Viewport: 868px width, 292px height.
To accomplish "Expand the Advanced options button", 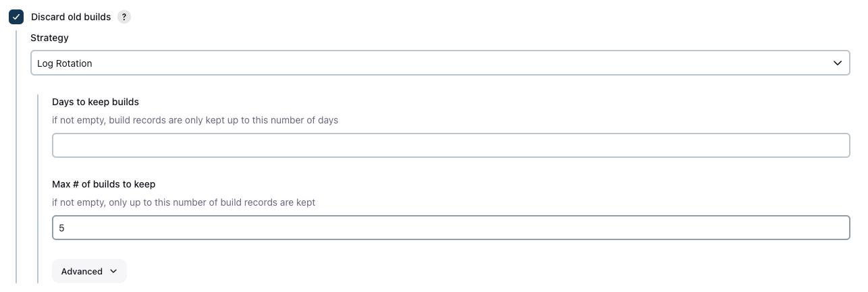I will (89, 271).
